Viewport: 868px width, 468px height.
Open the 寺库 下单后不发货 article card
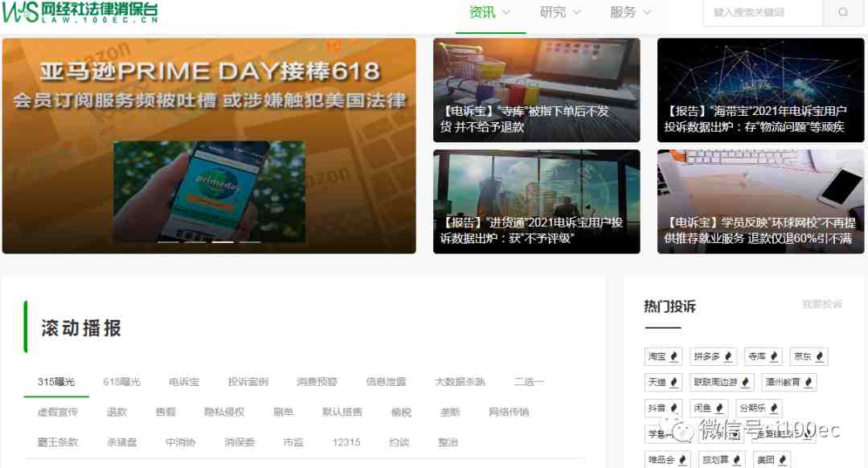click(x=536, y=90)
